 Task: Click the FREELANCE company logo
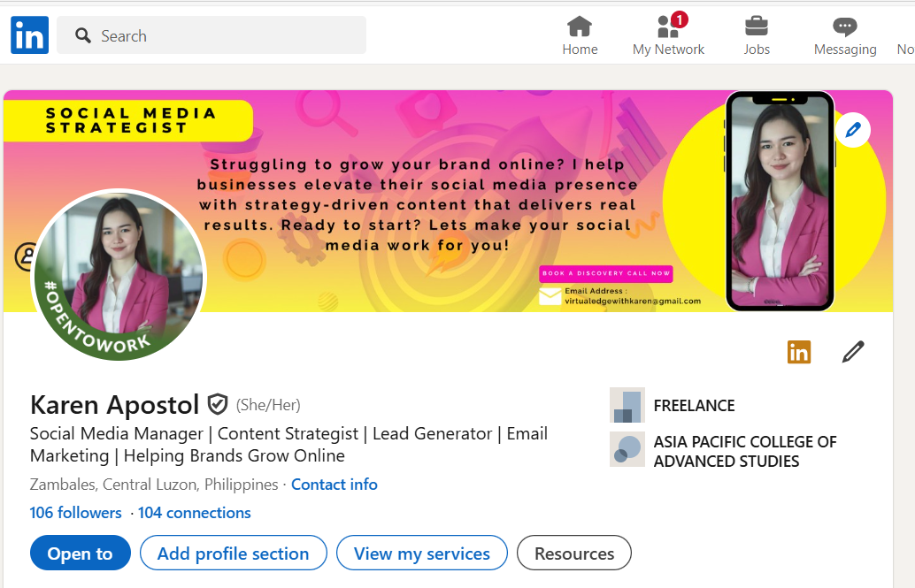(627, 405)
